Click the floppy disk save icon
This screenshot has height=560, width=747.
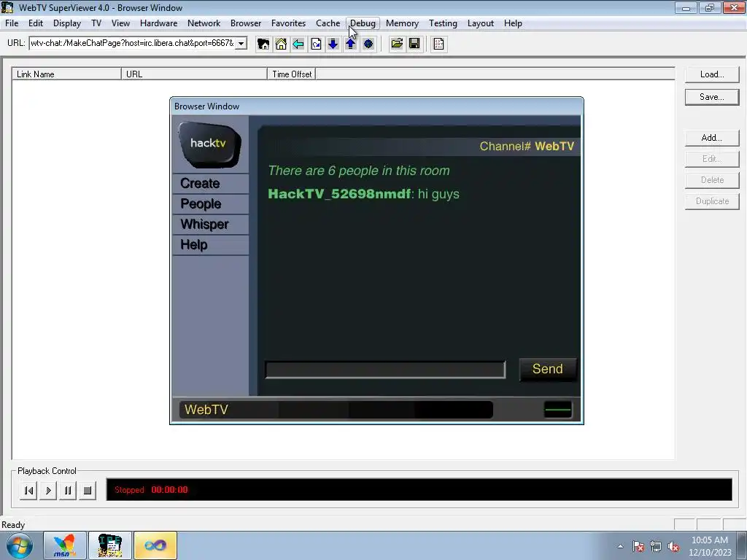(x=414, y=44)
